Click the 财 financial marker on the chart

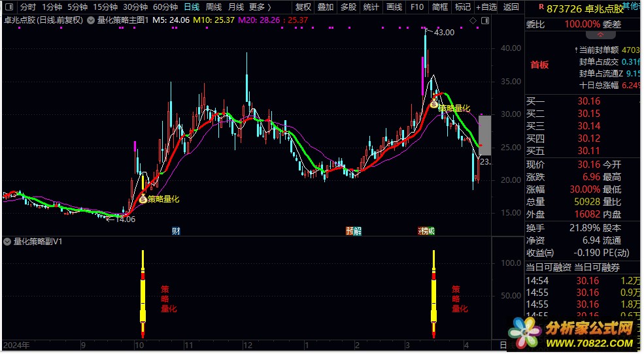click(x=176, y=231)
